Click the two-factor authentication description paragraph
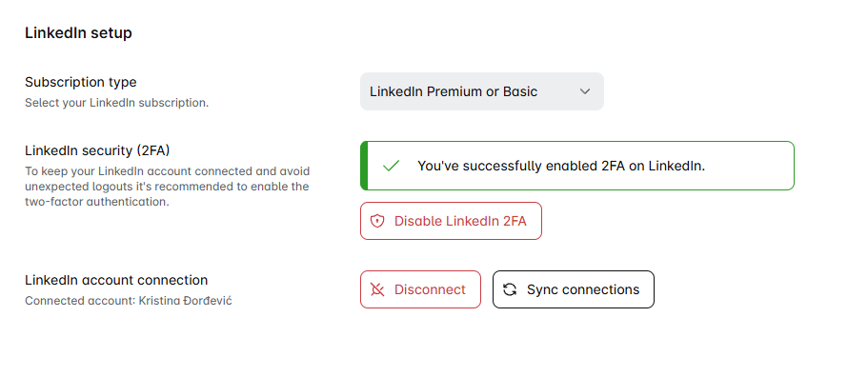Screen dimensions: 868x377 click(x=167, y=187)
